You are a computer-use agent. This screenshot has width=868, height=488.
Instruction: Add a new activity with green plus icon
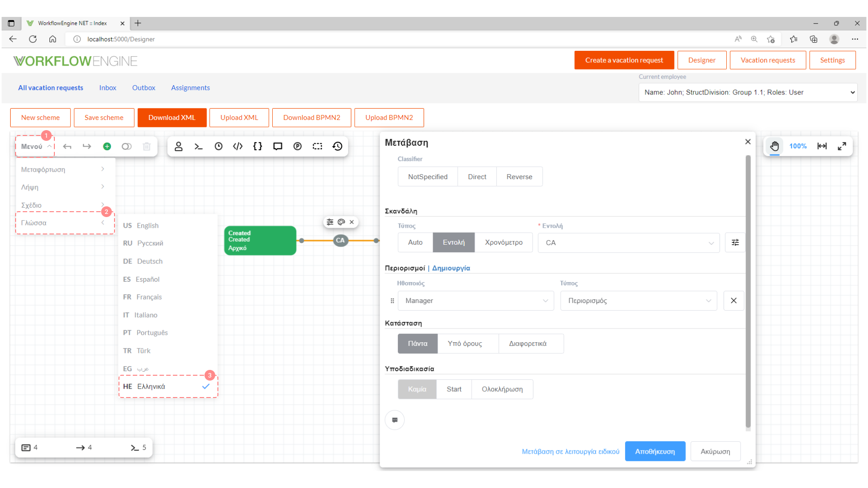click(107, 146)
